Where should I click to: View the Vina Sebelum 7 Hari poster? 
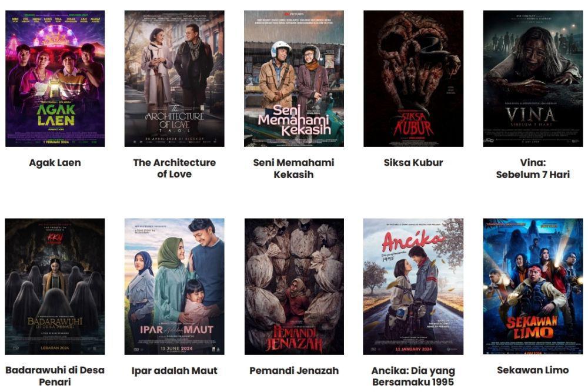[x=533, y=78]
